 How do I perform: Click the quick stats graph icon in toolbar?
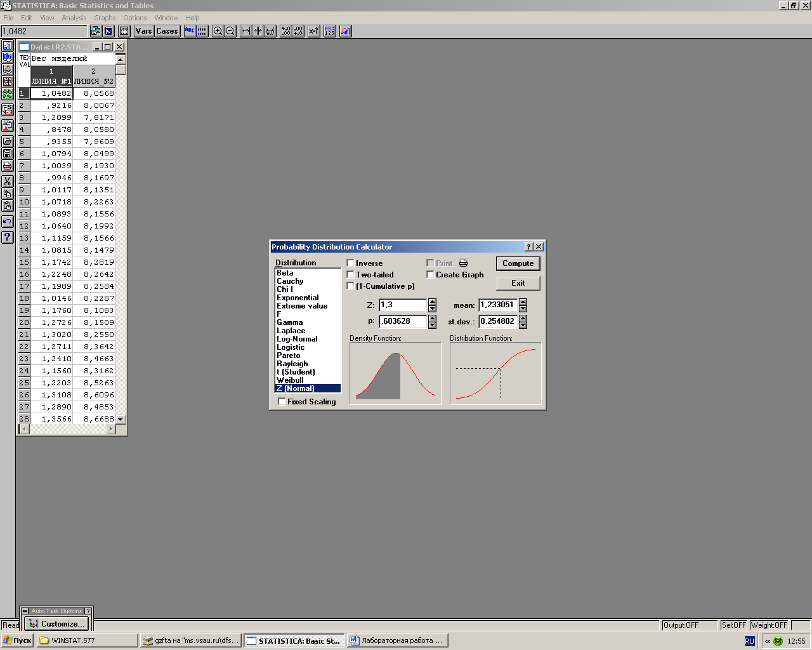pos(345,30)
